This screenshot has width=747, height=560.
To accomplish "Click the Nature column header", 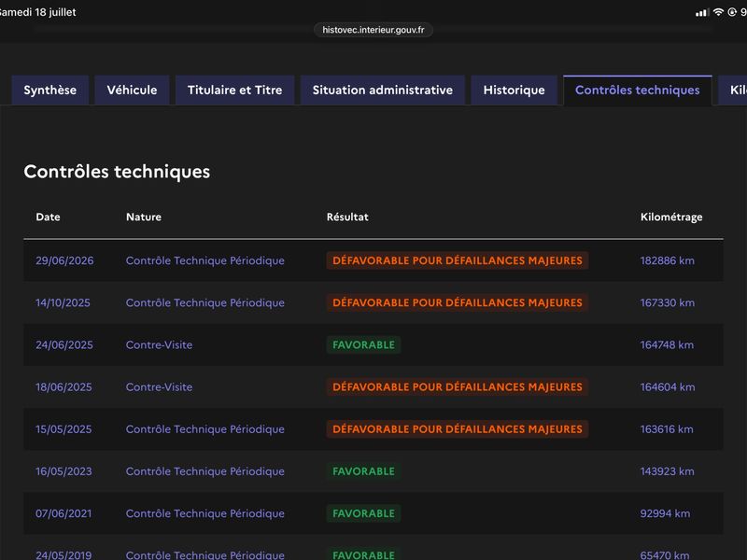I will point(144,217).
